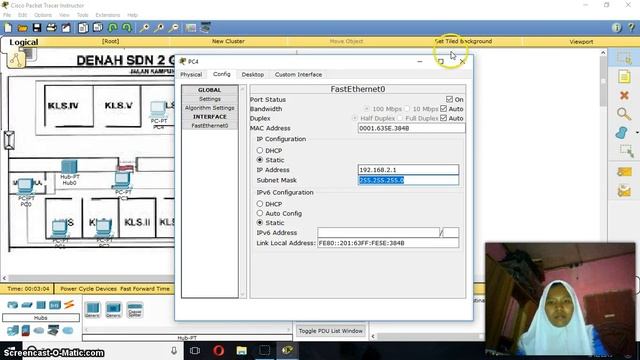Open the Options menu
640x360 pixels.
click(43, 15)
